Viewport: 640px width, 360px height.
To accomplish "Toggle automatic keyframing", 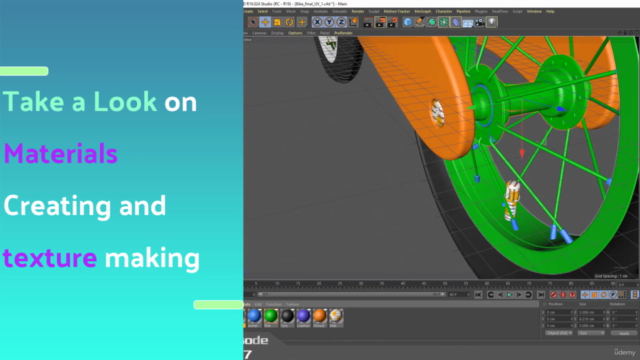I will coord(563,295).
